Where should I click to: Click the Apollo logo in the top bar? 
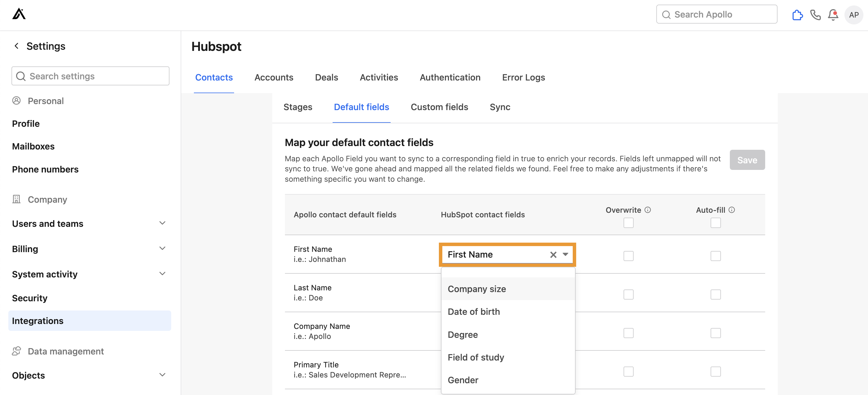(x=19, y=14)
